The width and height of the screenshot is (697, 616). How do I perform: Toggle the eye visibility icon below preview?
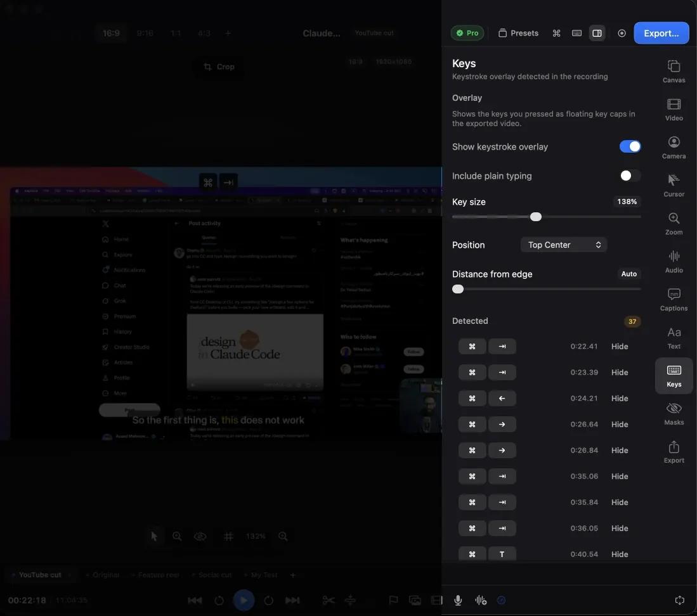click(200, 536)
